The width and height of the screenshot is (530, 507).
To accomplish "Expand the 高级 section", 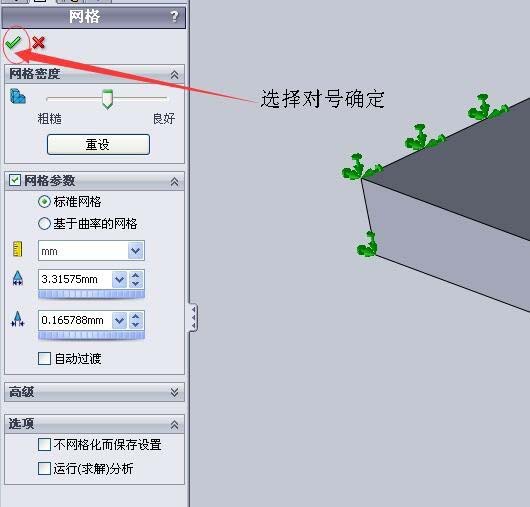I will 94,392.
